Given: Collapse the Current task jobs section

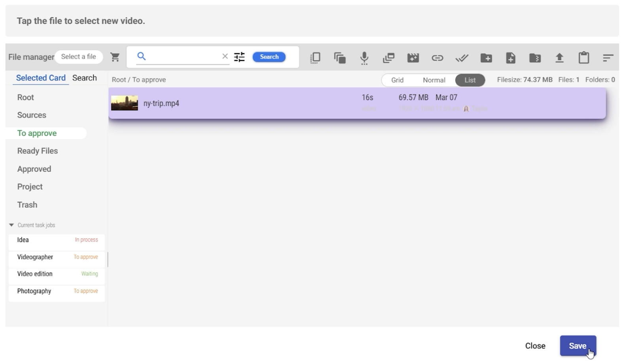Looking at the screenshot, I should [x=11, y=225].
